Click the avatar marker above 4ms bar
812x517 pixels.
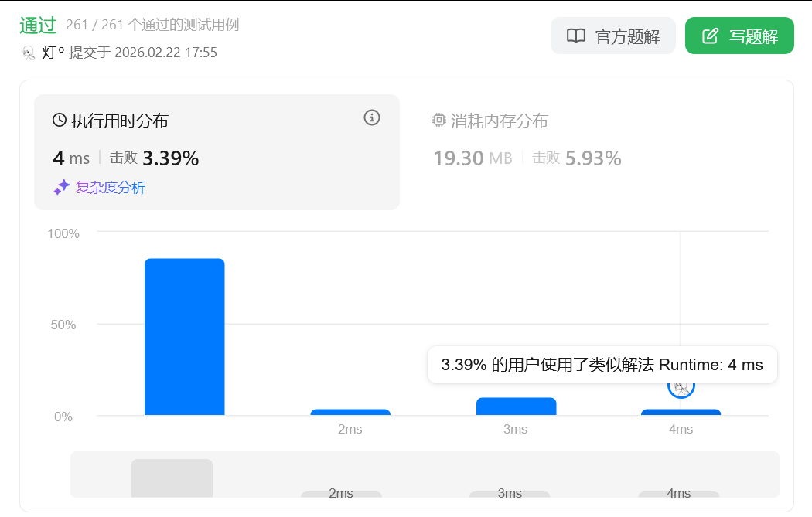681,386
